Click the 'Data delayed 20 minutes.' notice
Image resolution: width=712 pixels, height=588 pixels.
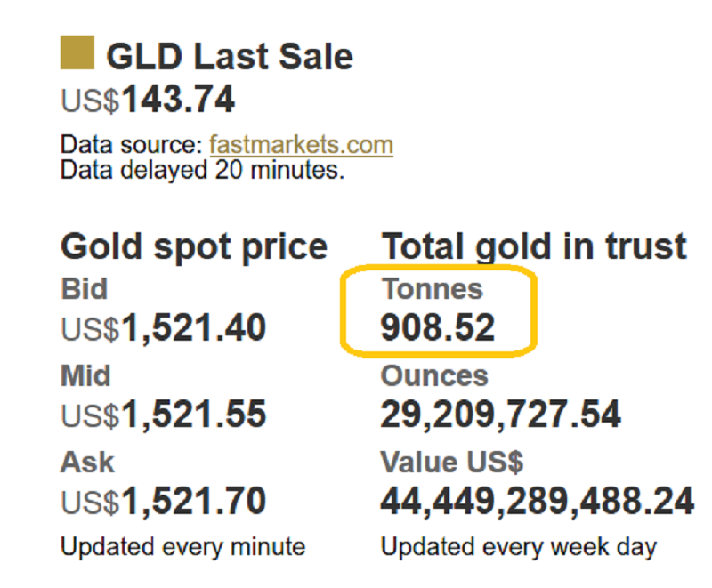point(202,169)
